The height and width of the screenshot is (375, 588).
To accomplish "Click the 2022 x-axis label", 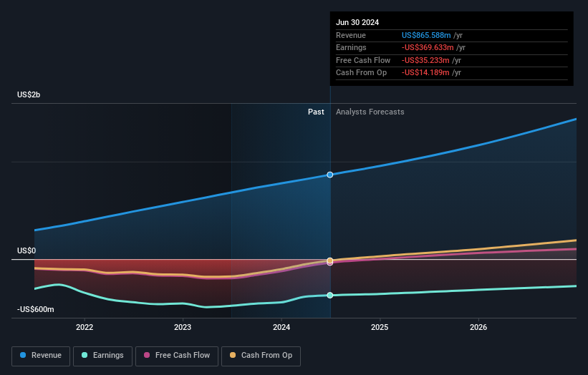I will [x=85, y=328].
